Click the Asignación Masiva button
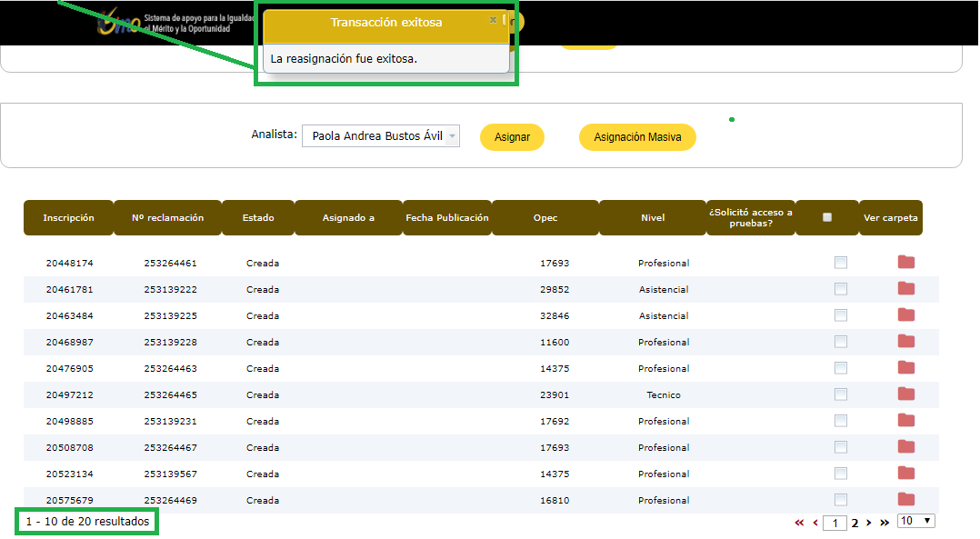This screenshot has width=980, height=539. tap(637, 137)
